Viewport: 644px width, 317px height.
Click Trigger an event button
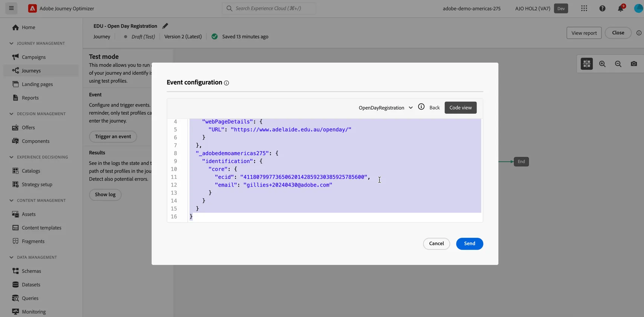pos(113,136)
